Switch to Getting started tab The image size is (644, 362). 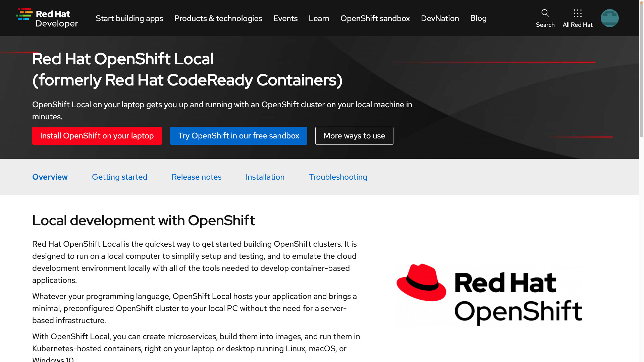(119, 177)
